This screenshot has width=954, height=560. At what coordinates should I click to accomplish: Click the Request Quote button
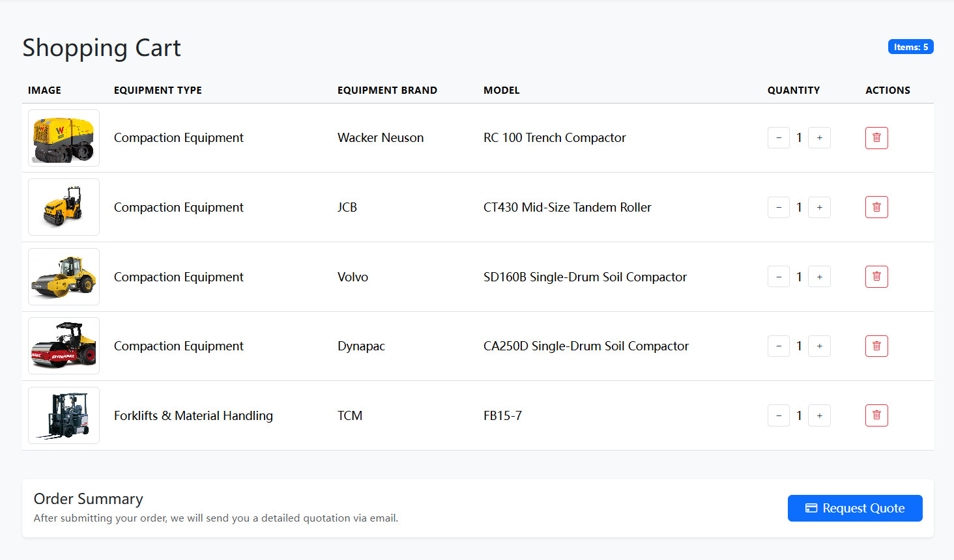(855, 508)
